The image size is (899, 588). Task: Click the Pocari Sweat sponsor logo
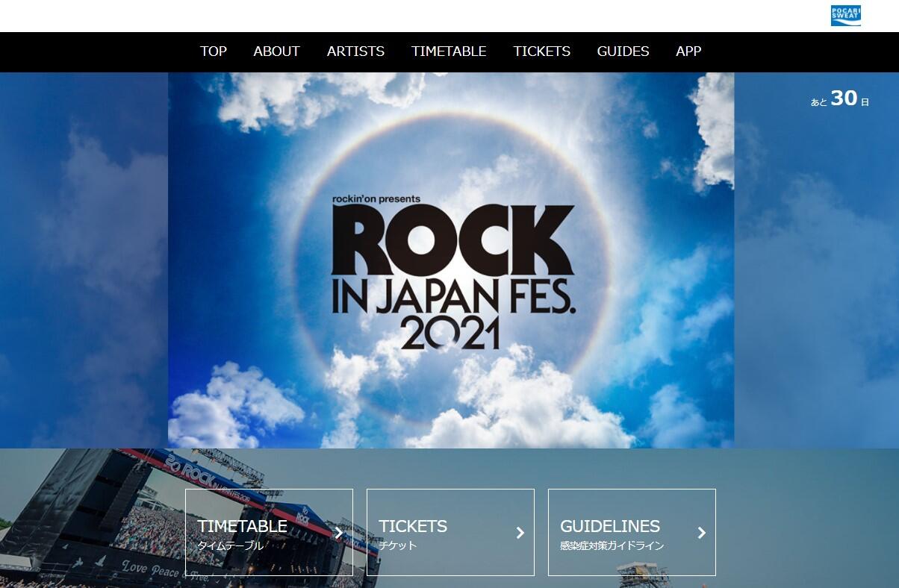point(846,16)
